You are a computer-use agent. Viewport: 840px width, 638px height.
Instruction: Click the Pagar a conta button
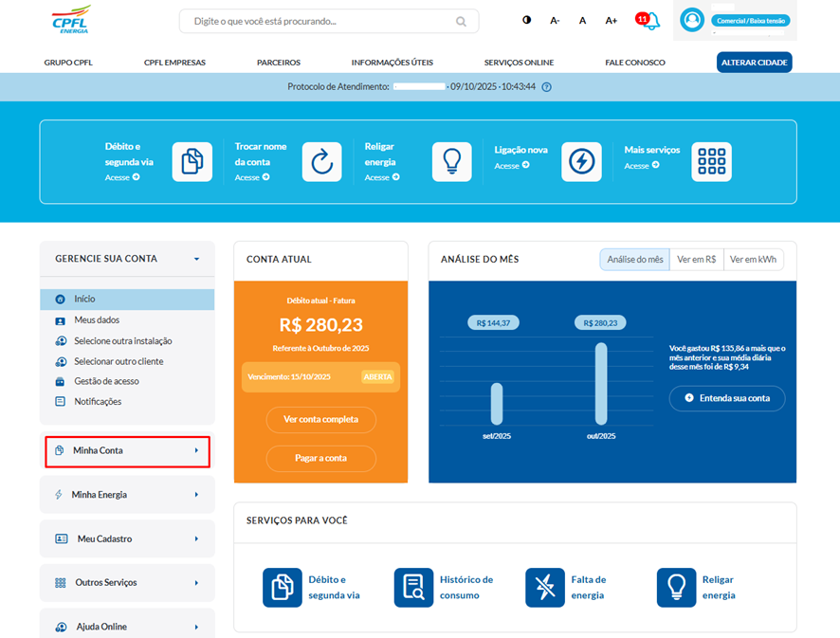pyautogui.click(x=321, y=458)
